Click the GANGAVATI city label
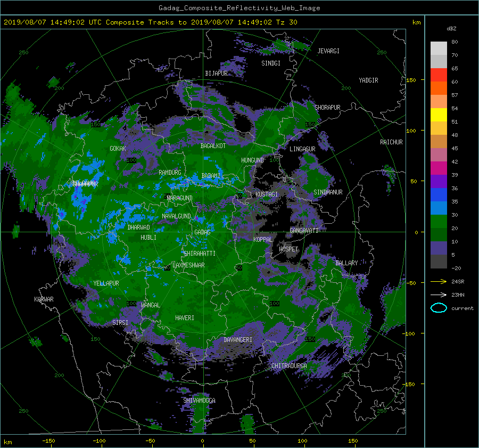 point(304,230)
